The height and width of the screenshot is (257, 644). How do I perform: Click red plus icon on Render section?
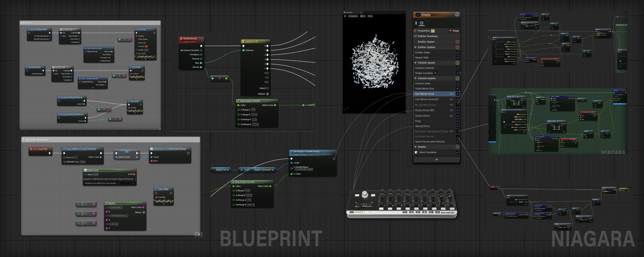click(x=457, y=147)
